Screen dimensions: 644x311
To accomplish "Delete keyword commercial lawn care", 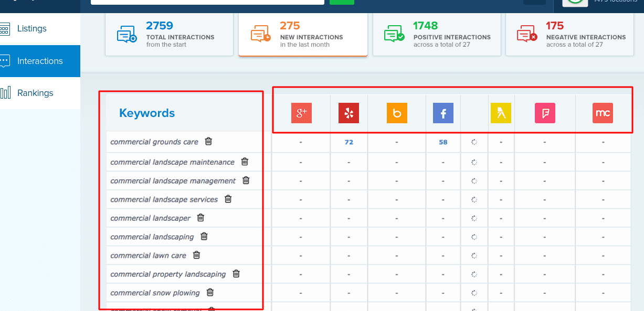I will click(x=196, y=255).
